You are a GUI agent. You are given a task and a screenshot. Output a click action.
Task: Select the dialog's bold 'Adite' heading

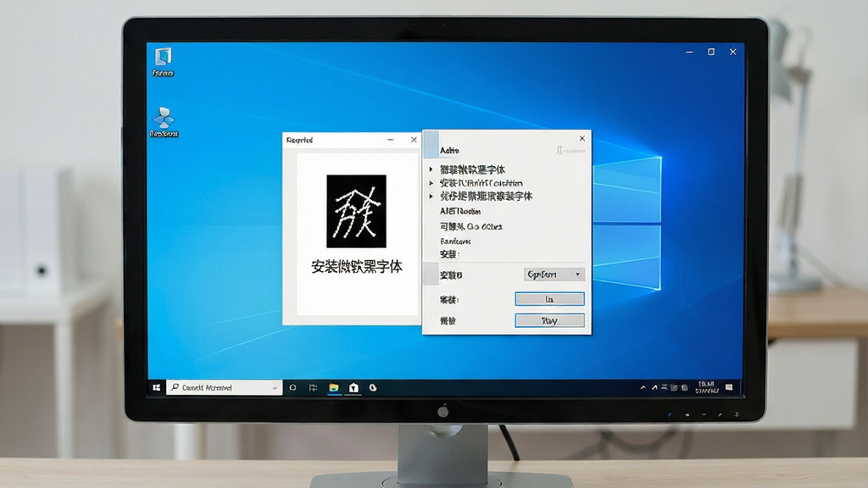click(449, 151)
